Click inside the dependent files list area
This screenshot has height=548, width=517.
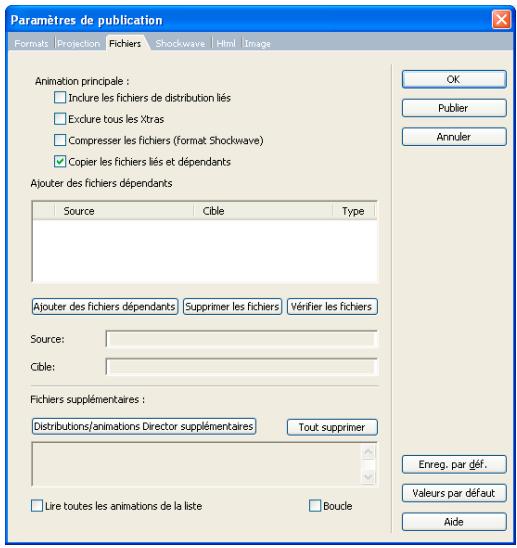click(x=204, y=250)
